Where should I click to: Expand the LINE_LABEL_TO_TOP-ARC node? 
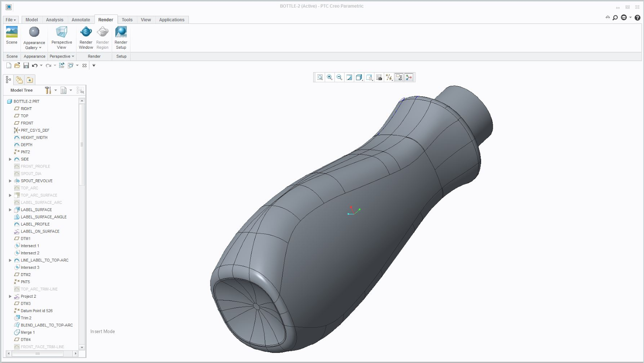click(10, 260)
